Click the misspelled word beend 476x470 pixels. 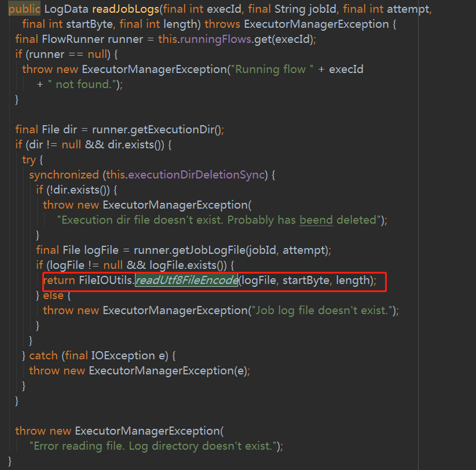(x=316, y=220)
